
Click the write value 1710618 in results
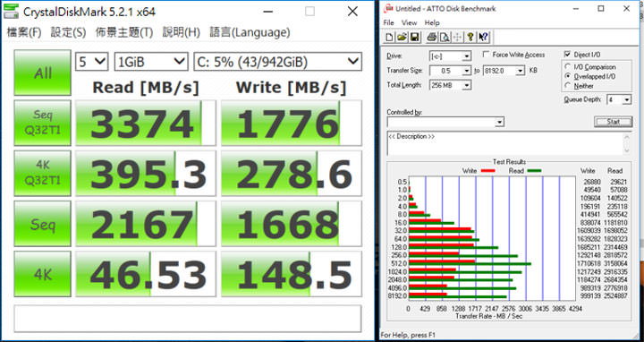pos(588,263)
